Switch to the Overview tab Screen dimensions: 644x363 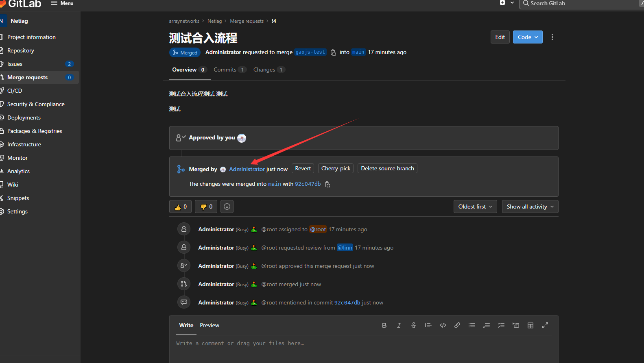[x=189, y=70]
